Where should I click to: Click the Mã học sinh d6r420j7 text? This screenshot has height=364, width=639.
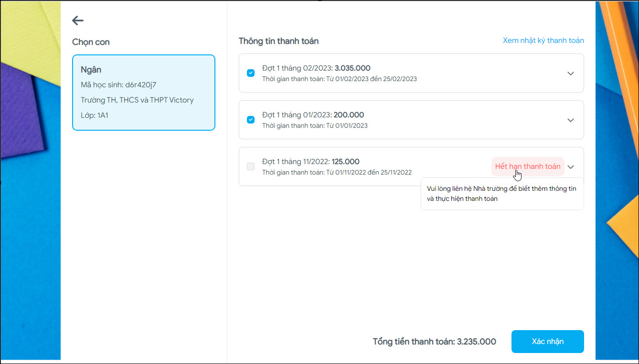(118, 85)
